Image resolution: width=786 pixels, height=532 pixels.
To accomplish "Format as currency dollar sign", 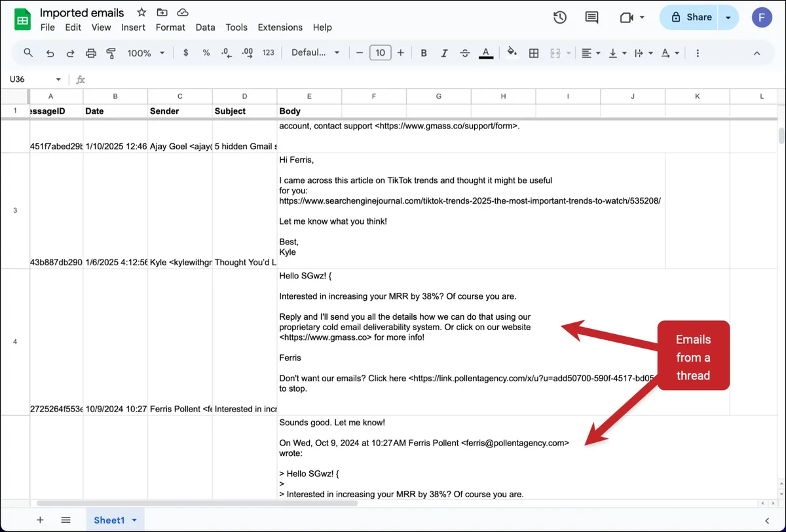I will 186,53.
